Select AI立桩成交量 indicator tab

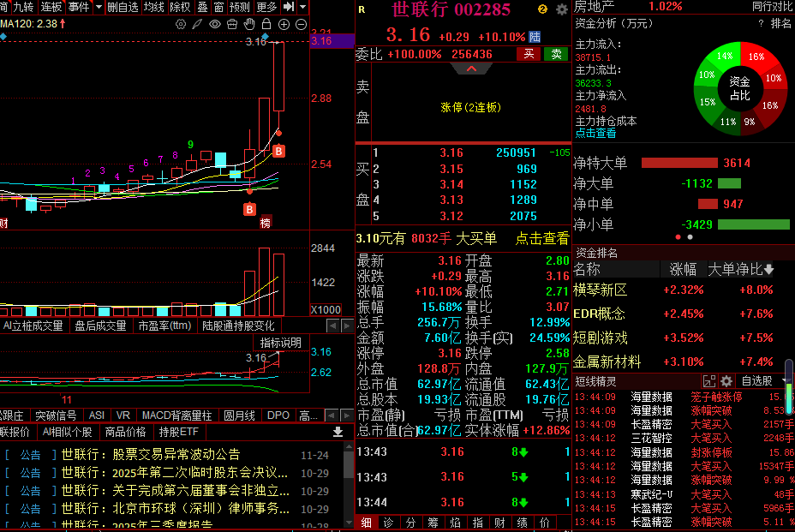point(33,326)
